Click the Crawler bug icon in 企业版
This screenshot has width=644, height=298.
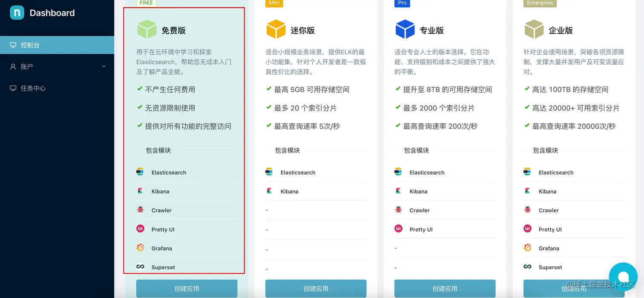tap(527, 210)
